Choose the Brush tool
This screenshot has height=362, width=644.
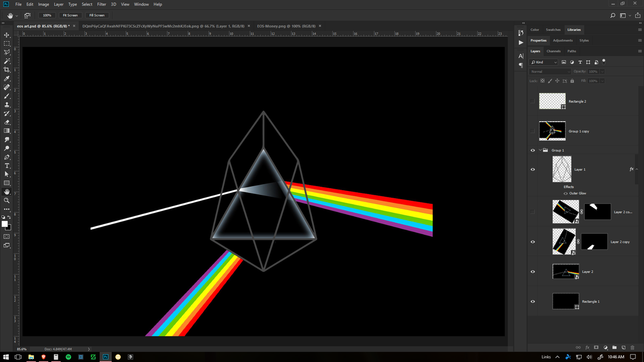point(7,96)
